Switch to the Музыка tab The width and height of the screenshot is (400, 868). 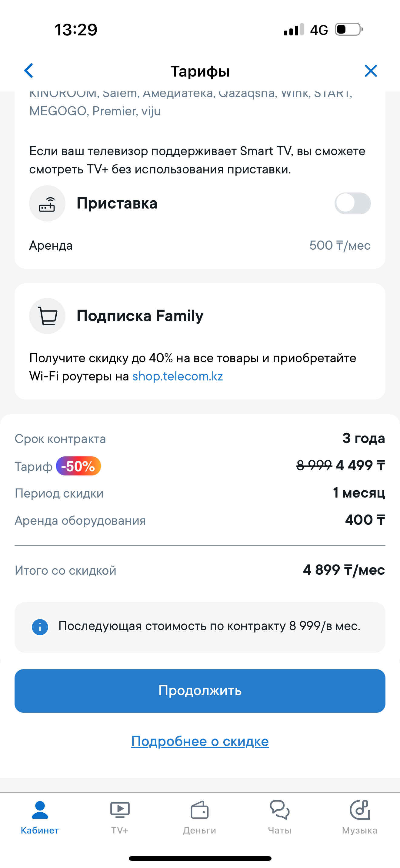tap(359, 817)
